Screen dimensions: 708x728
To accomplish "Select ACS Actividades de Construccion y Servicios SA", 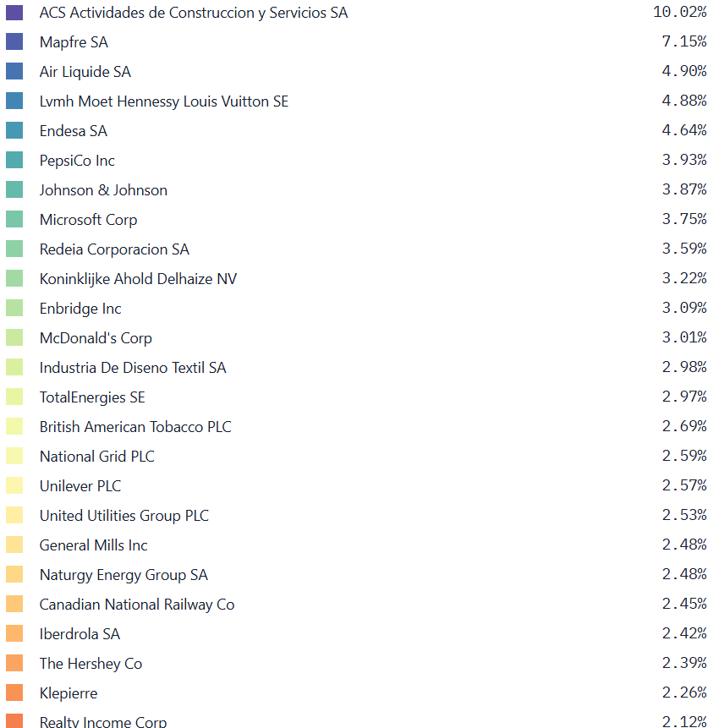I will [x=194, y=13].
